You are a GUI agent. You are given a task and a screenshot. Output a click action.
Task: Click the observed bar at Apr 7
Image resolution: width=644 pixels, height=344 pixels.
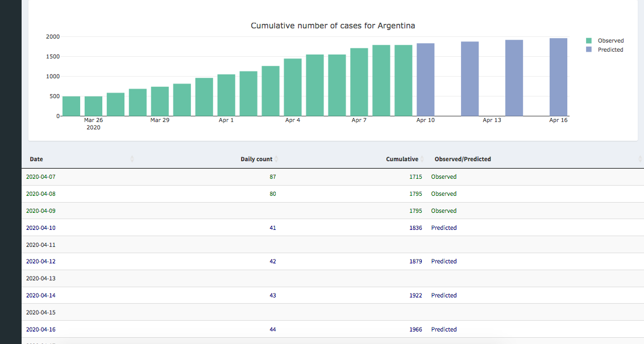(359, 82)
